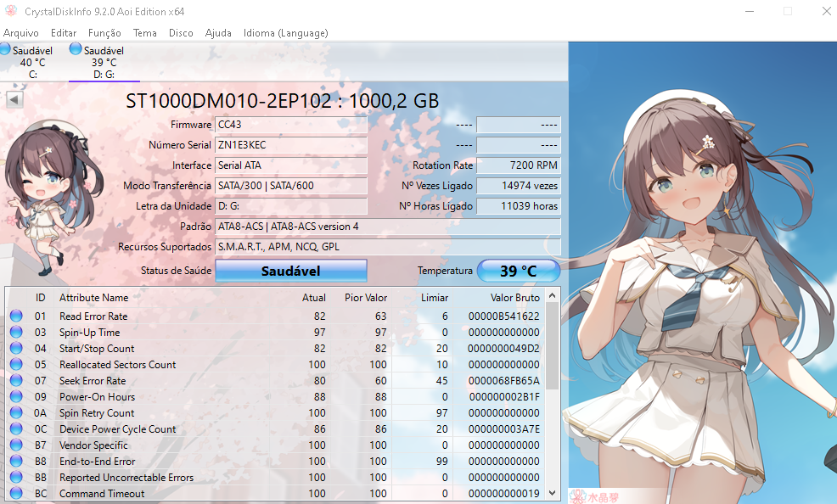This screenshot has height=504, width=837.
Task: Click the Valor Bruto column header
Action: pyautogui.click(x=515, y=298)
